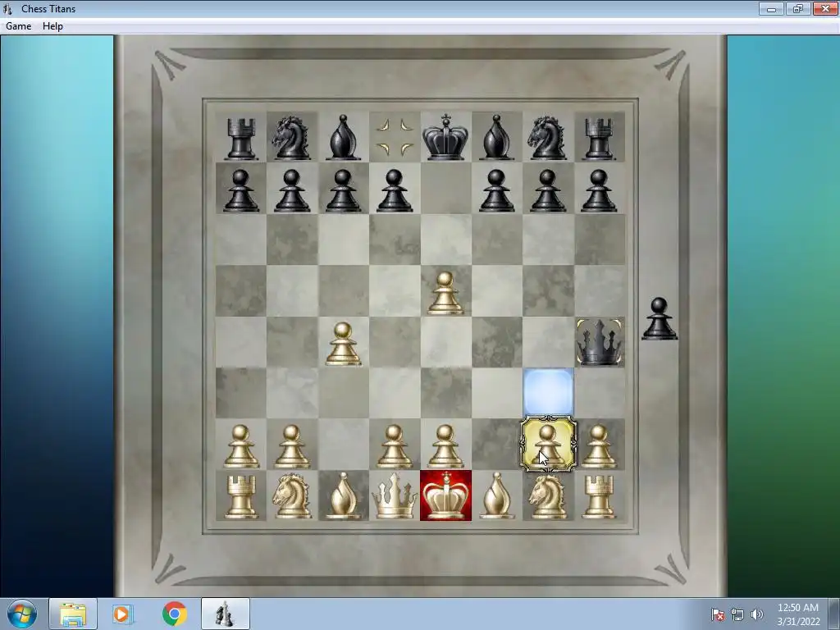Click the captured black pawn beside the board
This screenshot has width=840, height=630.
659,319
